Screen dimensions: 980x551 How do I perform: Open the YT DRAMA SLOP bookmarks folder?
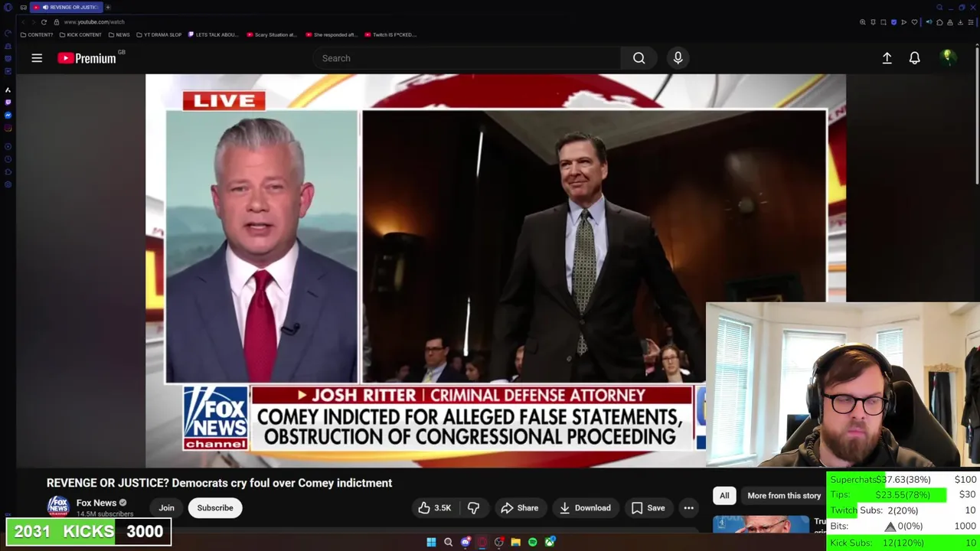pyautogui.click(x=160, y=34)
